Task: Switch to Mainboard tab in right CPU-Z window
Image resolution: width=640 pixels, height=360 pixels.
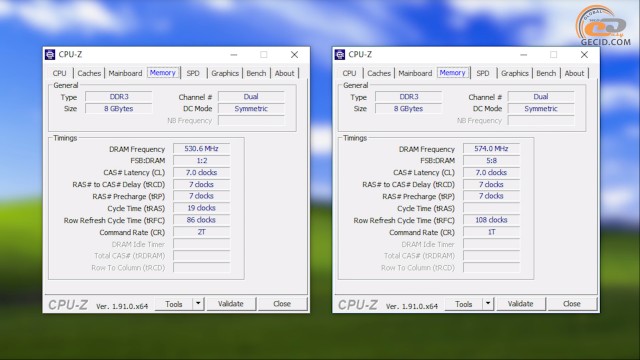Action: pos(415,73)
